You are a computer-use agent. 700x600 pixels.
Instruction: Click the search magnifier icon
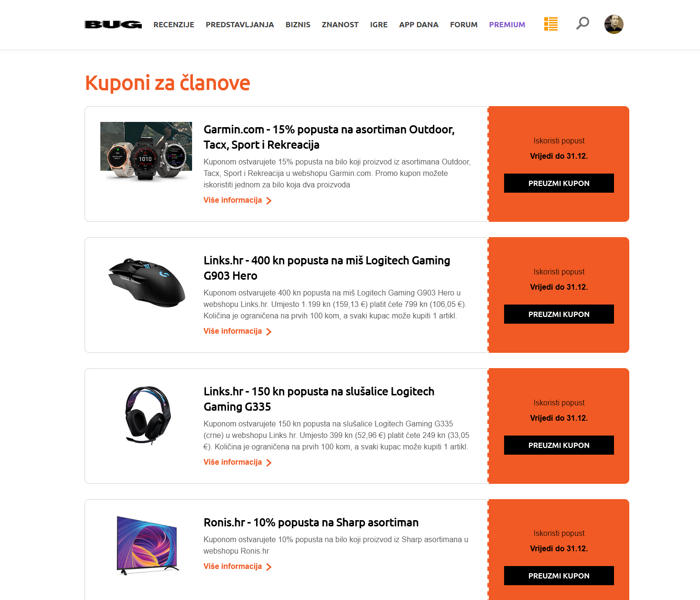(x=582, y=23)
